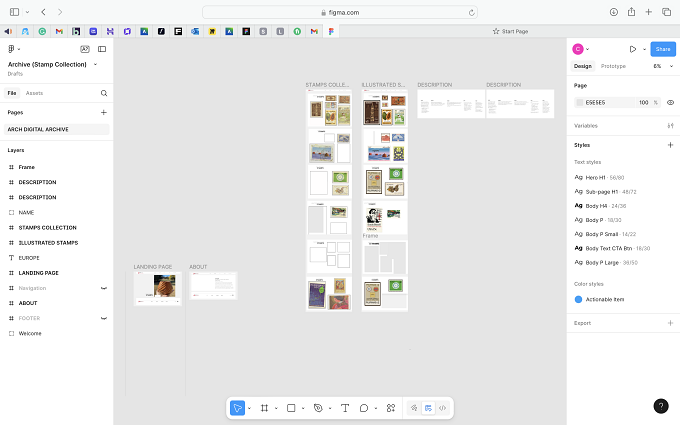Toggle page background visibility eye
Image resolution: width=680 pixels, height=425 pixels.
(670, 102)
